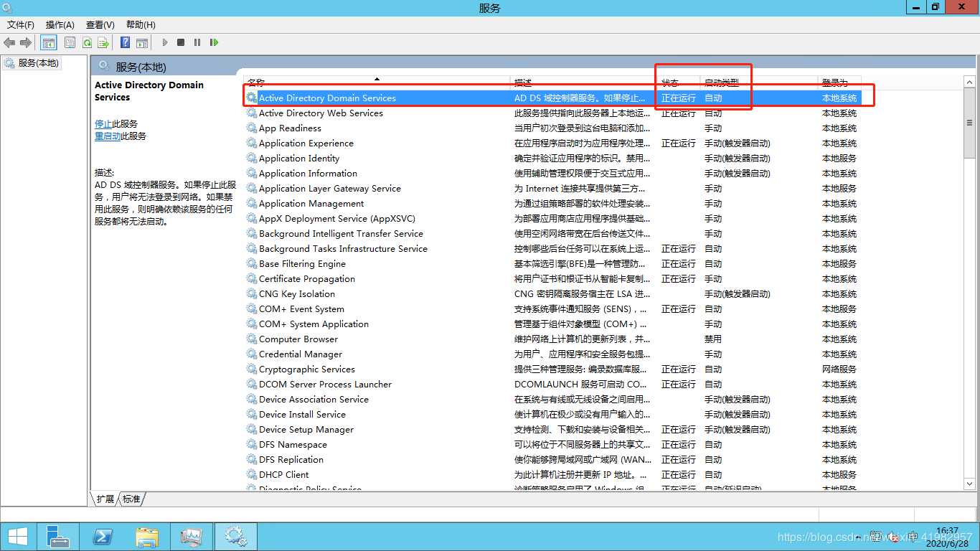This screenshot has width=980, height=551.
Task: Click the 停止 link to stop service
Action: (x=103, y=124)
